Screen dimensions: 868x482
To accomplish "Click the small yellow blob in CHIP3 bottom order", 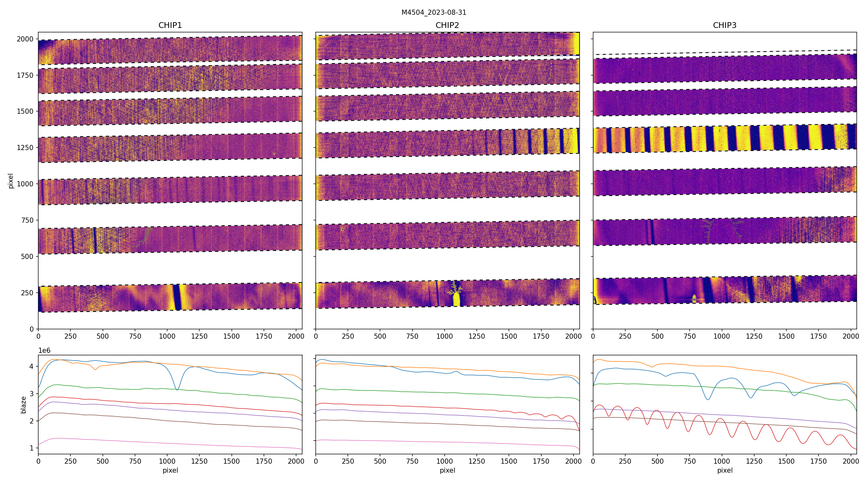I will pos(694,299).
